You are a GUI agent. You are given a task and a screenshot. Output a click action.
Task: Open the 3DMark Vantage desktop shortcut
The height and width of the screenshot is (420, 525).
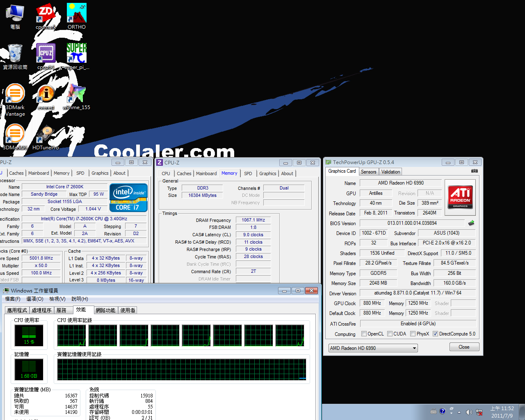tap(15, 100)
